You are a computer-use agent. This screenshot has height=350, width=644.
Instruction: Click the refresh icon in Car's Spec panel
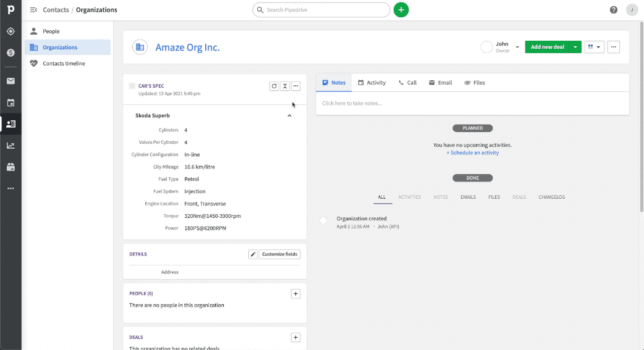pyautogui.click(x=274, y=86)
